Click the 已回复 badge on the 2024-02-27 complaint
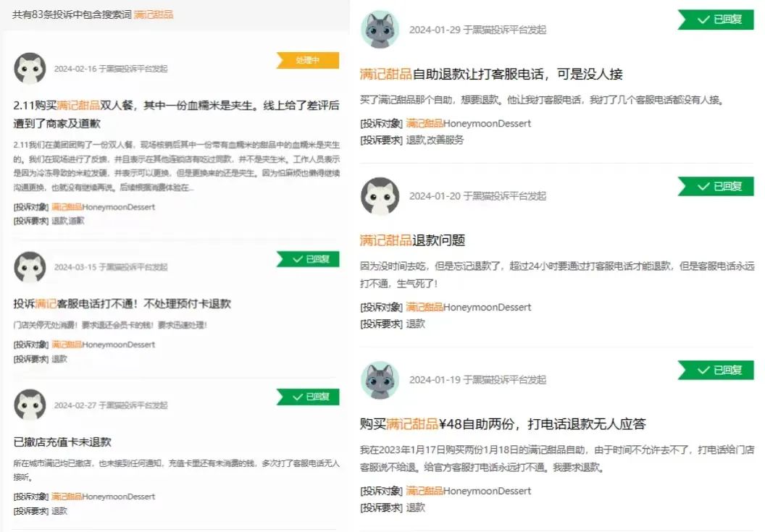 click(x=308, y=397)
